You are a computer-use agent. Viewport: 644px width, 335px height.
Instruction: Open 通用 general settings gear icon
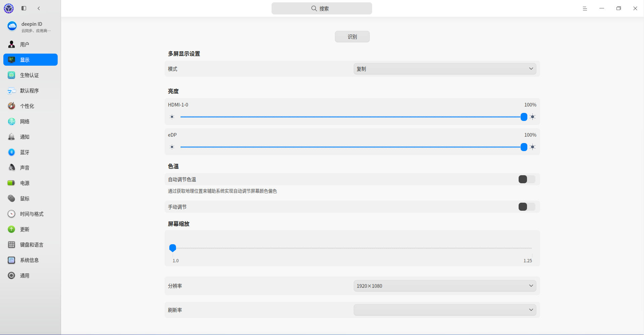[x=12, y=275]
